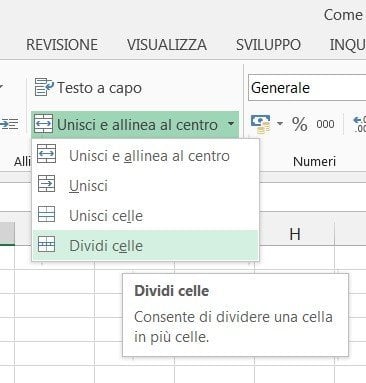Click the Testo a capo wrap text icon

(44, 87)
